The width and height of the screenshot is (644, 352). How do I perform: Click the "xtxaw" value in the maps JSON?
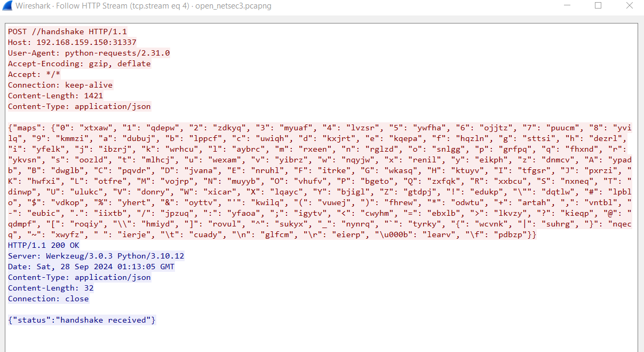pyautogui.click(x=96, y=128)
